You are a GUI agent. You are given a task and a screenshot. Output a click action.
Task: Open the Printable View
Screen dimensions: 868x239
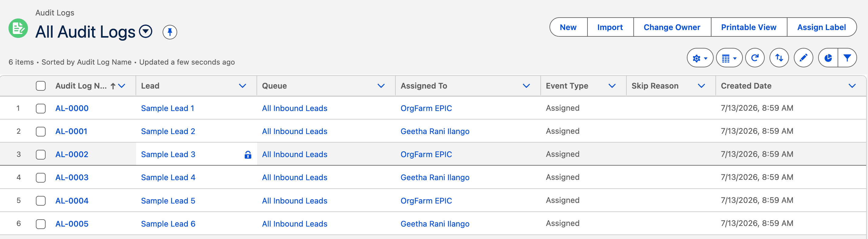[749, 27]
